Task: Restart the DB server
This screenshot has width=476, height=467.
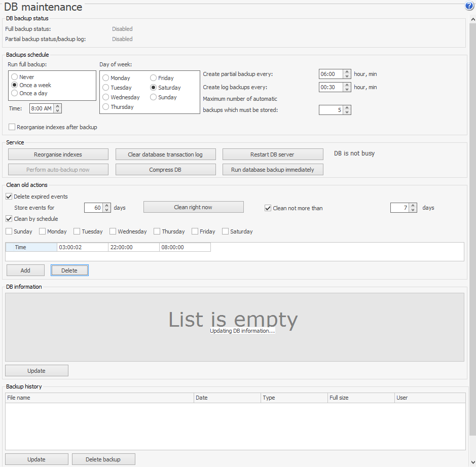Action: pyautogui.click(x=272, y=154)
